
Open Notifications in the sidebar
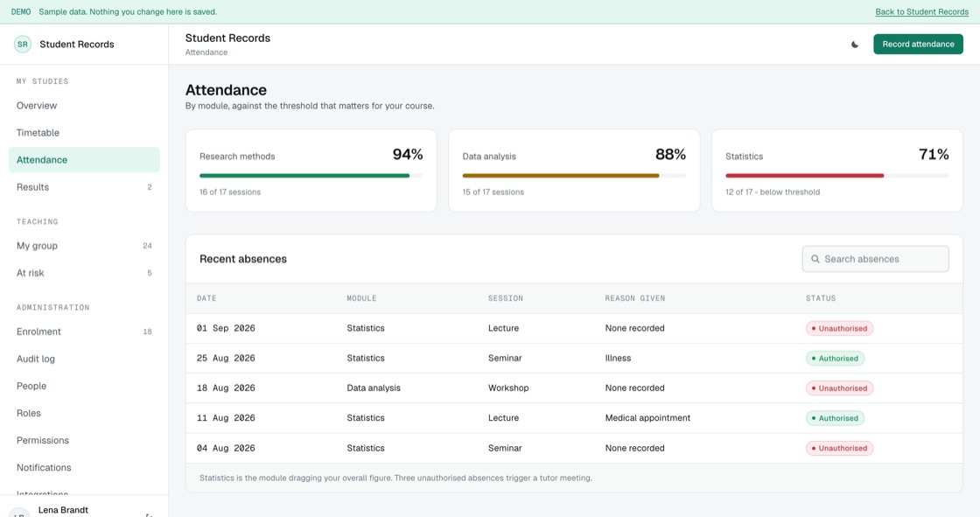pyautogui.click(x=84, y=468)
